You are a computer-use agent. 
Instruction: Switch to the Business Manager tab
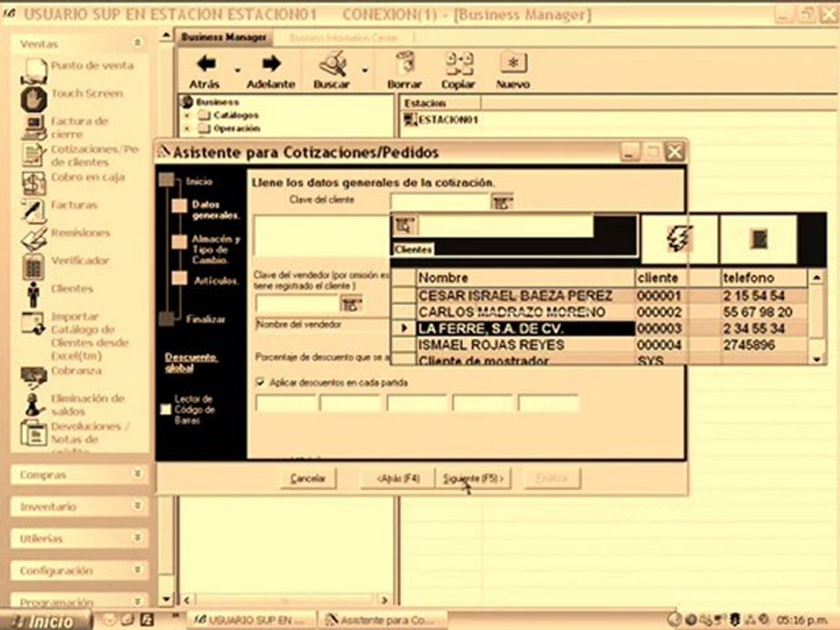point(224,37)
